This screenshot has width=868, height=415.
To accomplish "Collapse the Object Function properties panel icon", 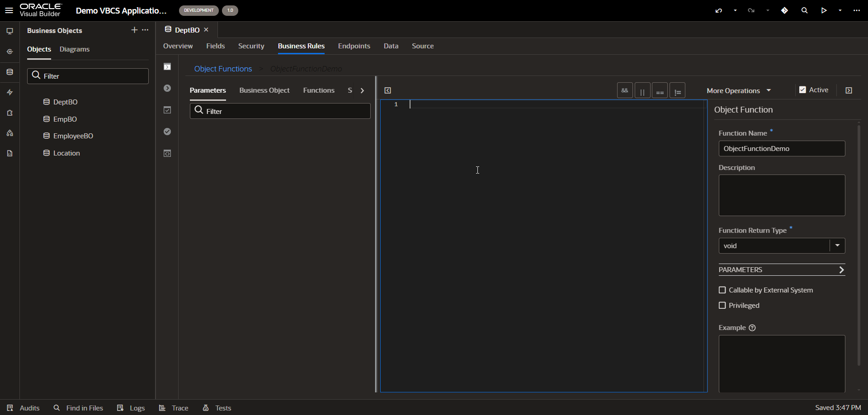I will coord(849,90).
